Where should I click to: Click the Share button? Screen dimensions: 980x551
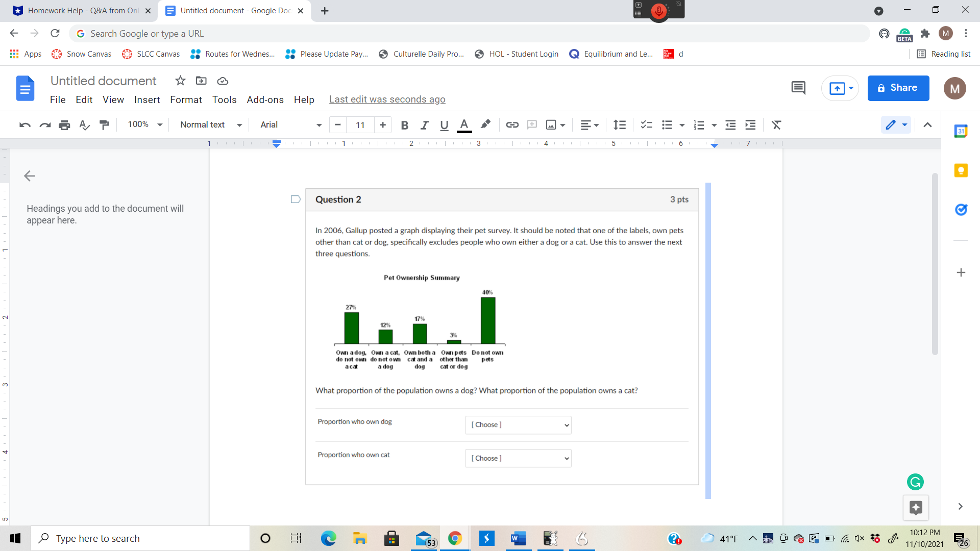898,88
